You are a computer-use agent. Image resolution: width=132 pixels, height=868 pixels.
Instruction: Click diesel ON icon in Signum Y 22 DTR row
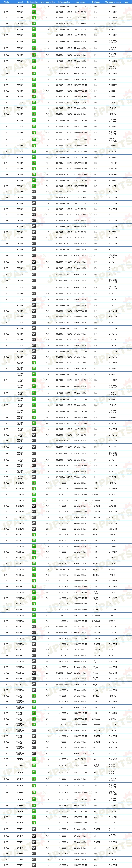click(34, 529)
